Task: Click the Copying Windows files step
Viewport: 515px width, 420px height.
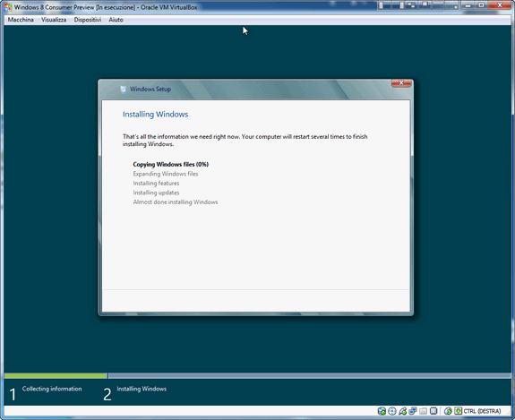Action: coord(171,165)
